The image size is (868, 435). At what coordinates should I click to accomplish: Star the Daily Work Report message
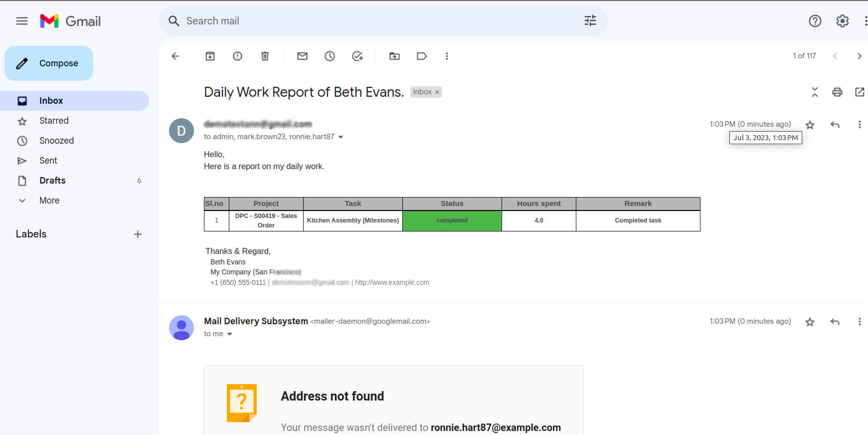pyautogui.click(x=810, y=125)
